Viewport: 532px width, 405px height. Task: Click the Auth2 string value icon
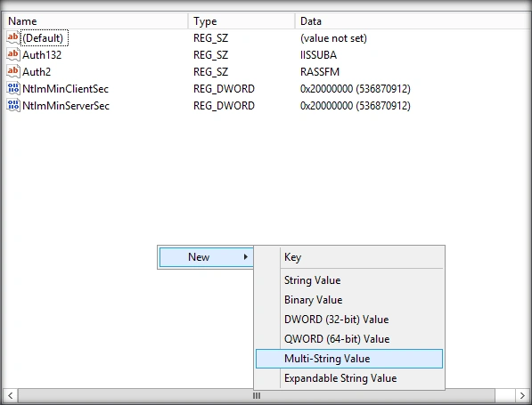click(x=12, y=71)
